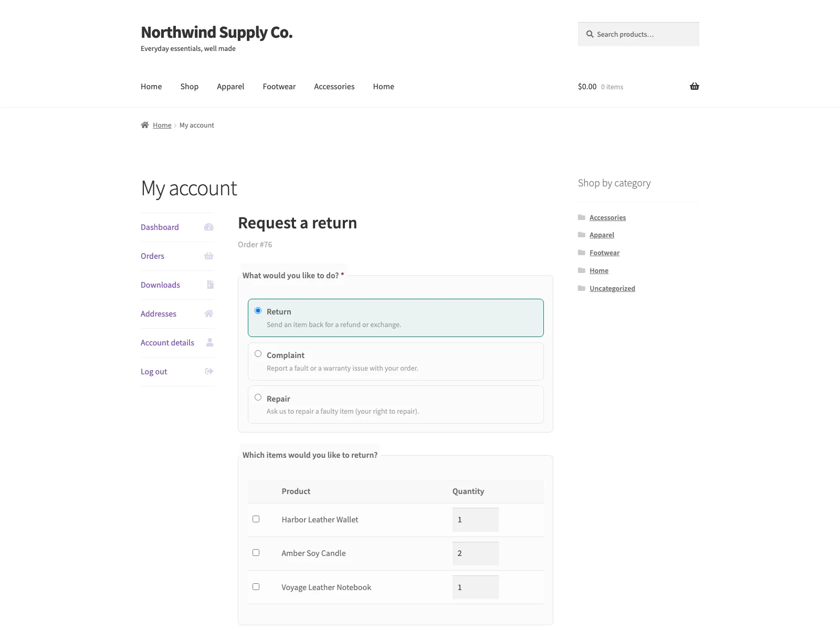
Task: Enable the Voyage Leather Notebook checkbox
Action: 256,587
